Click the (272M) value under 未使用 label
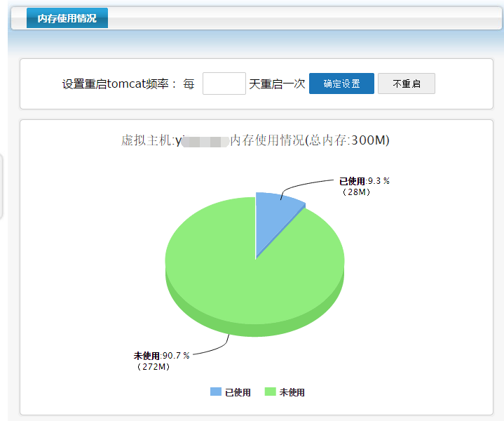The height and width of the screenshot is (421, 504). (x=153, y=366)
